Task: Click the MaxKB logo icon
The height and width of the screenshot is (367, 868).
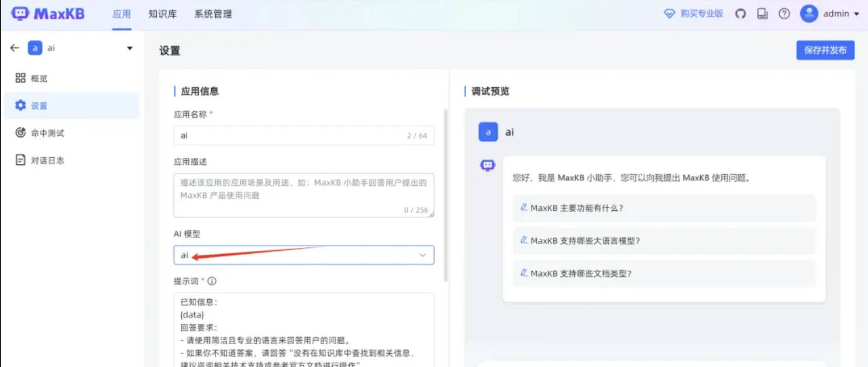Action: coord(20,13)
